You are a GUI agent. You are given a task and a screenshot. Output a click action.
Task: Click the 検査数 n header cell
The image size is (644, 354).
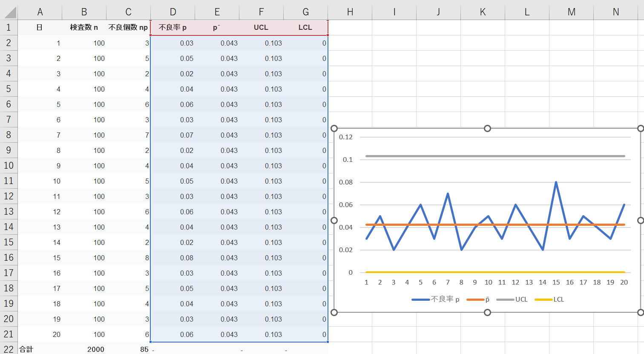pos(84,27)
